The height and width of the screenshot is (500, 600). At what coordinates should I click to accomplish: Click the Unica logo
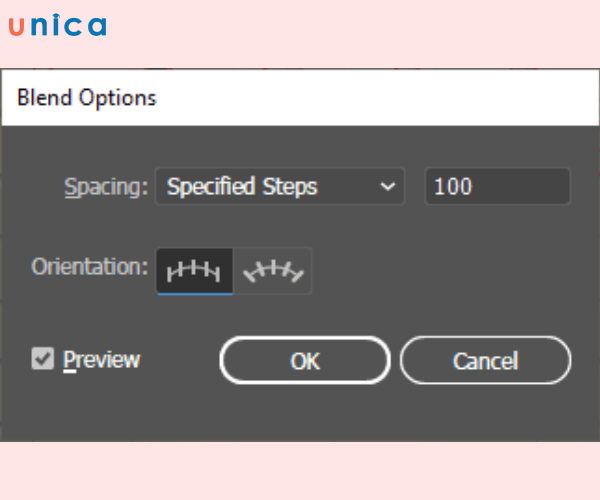click(57, 27)
